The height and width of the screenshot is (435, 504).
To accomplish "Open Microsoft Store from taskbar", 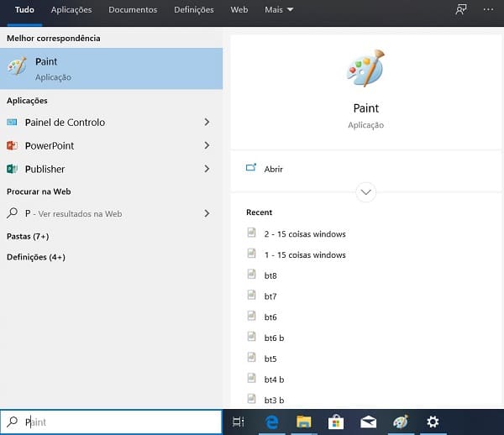I will (x=336, y=422).
